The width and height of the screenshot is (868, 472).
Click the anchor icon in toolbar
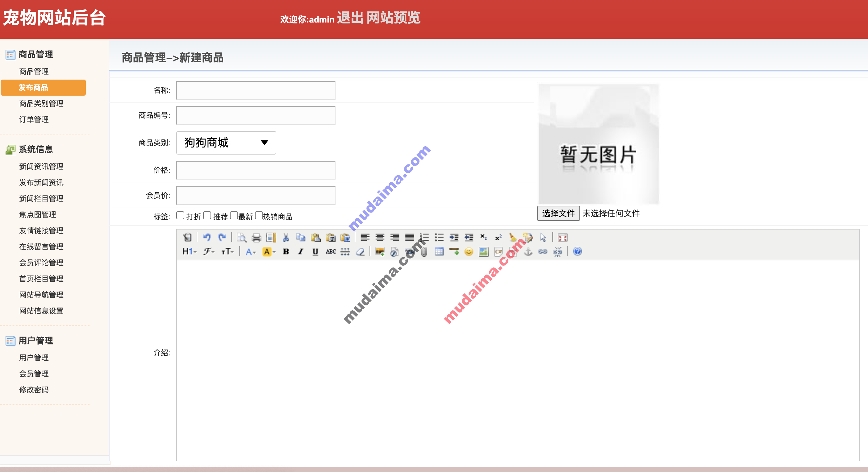(x=528, y=251)
